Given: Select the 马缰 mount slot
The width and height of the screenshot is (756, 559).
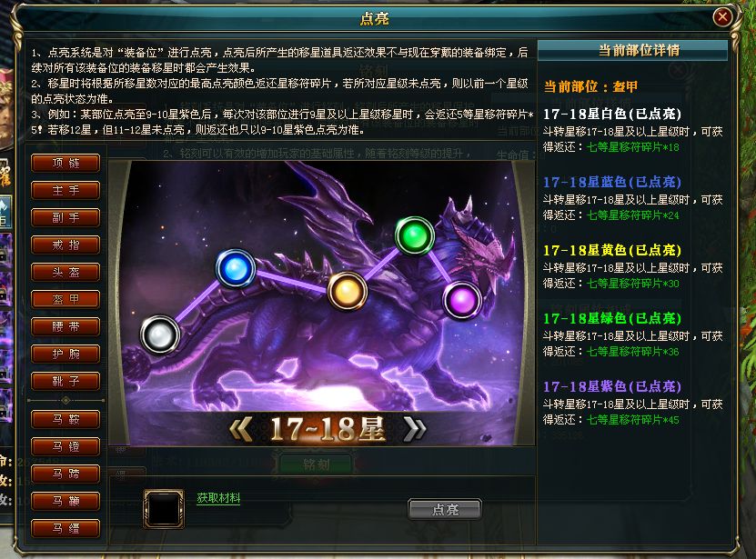Looking at the screenshot, I should (66, 528).
